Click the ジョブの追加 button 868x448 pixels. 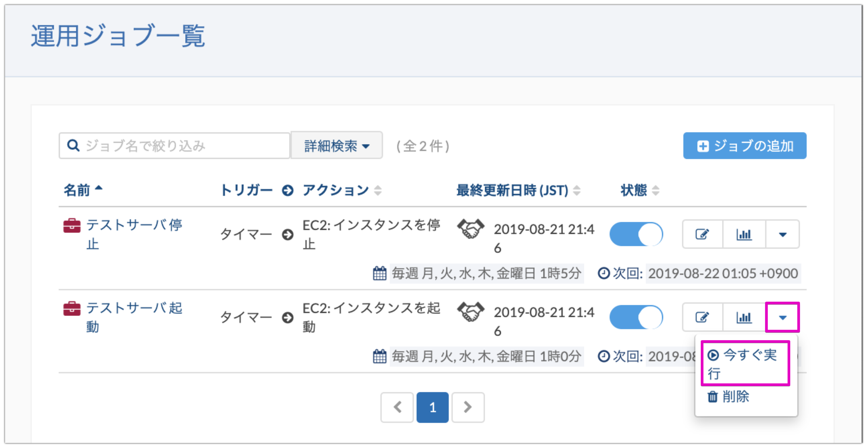[x=745, y=146]
